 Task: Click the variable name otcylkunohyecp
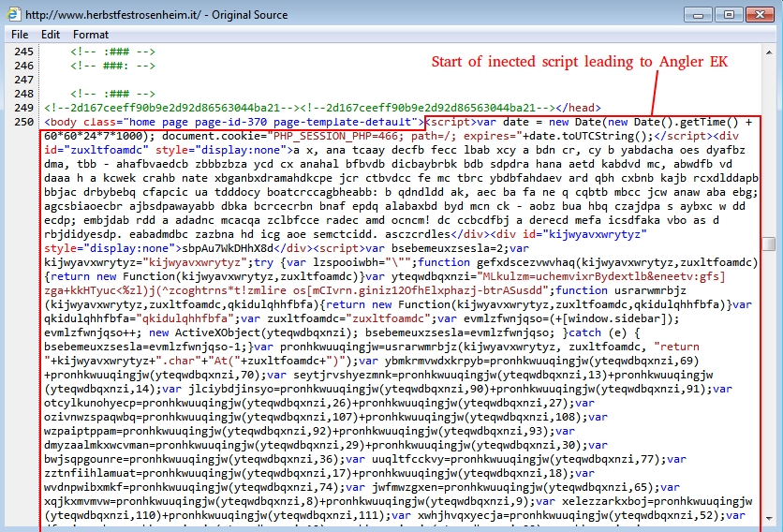pos(89,403)
